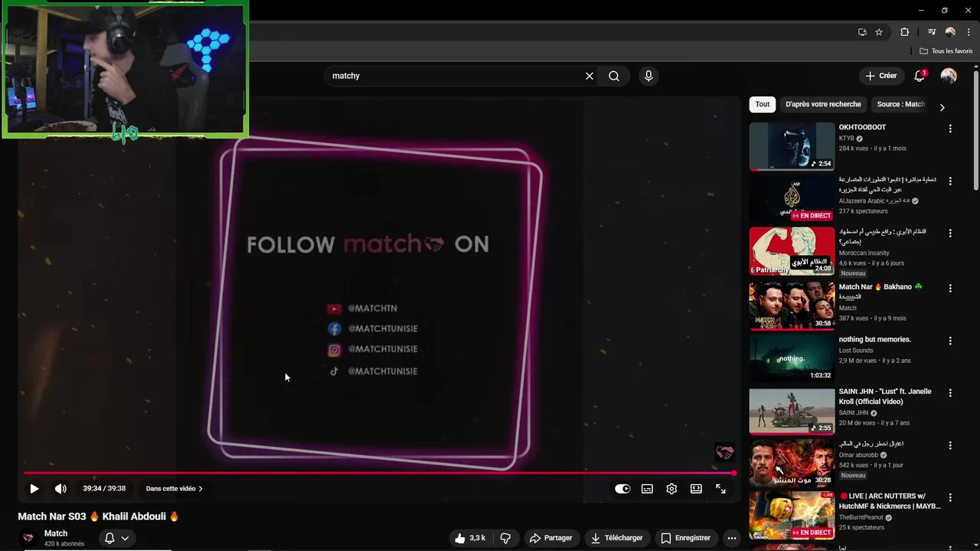This screenshot has width=980, height=551.
Task: Open the Chrome profile avatar
Action: pyautogui.click(x=950, y=32)
